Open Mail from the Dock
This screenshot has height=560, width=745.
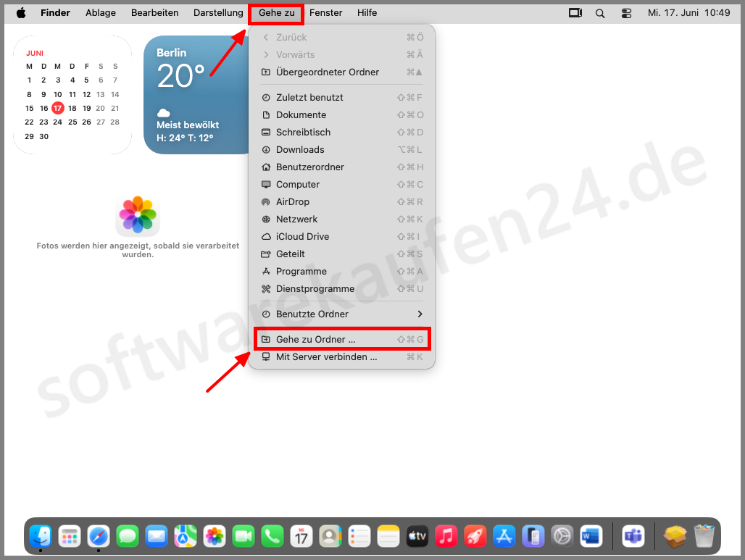(x=157, y=536)
